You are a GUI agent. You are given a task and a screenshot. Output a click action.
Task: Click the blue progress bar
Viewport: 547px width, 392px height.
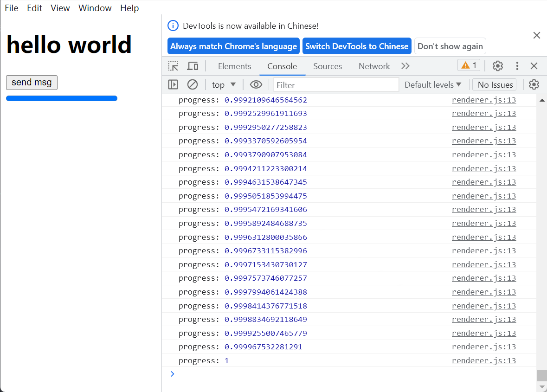[x=62, y=98]
